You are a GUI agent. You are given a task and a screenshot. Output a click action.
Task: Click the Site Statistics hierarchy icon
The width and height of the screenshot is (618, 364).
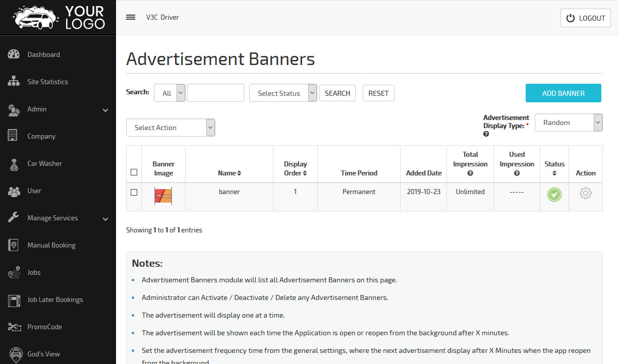[14, 82]
